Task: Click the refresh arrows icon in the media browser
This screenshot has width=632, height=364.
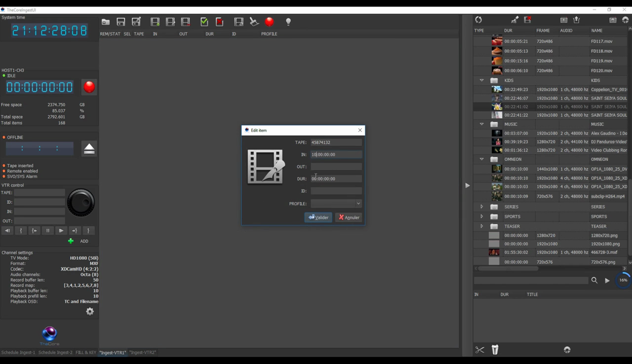Action: point(478,20)
